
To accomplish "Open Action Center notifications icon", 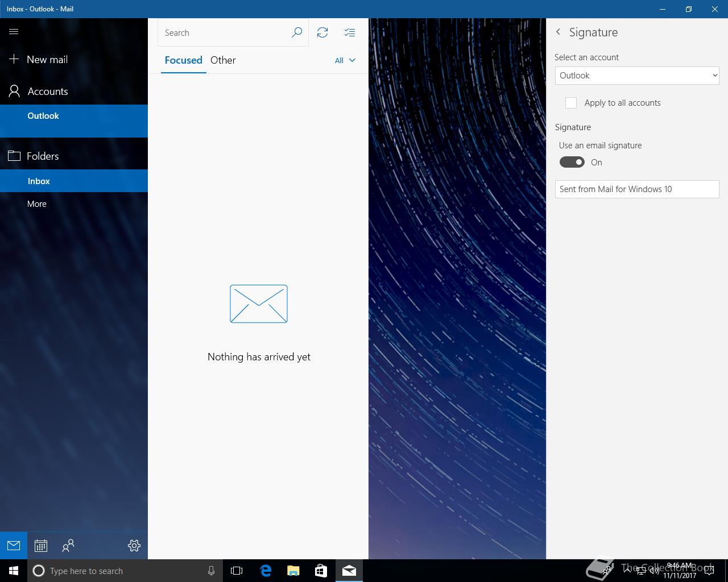I will click(x=709, y=571).
